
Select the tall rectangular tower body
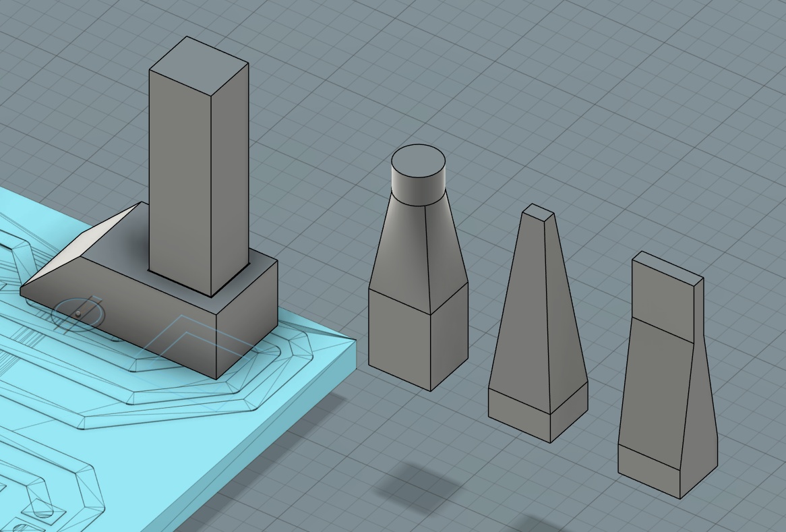[x=195, y=169]
